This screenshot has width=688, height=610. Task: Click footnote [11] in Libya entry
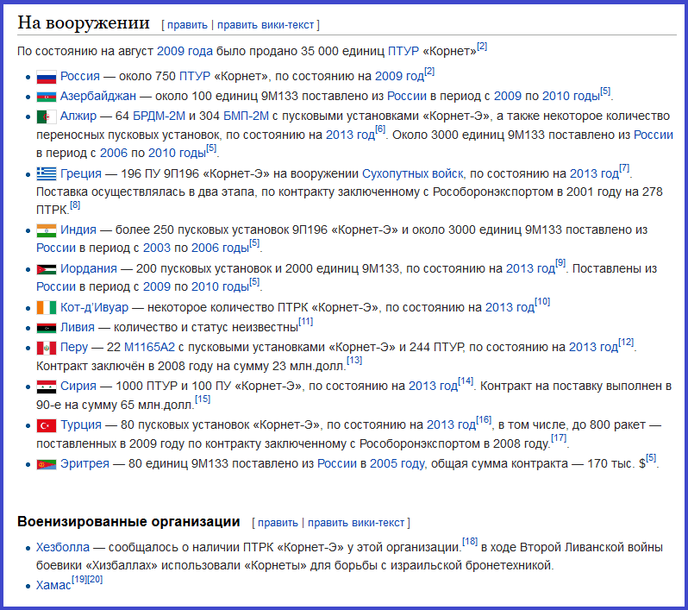coord(306,322)
